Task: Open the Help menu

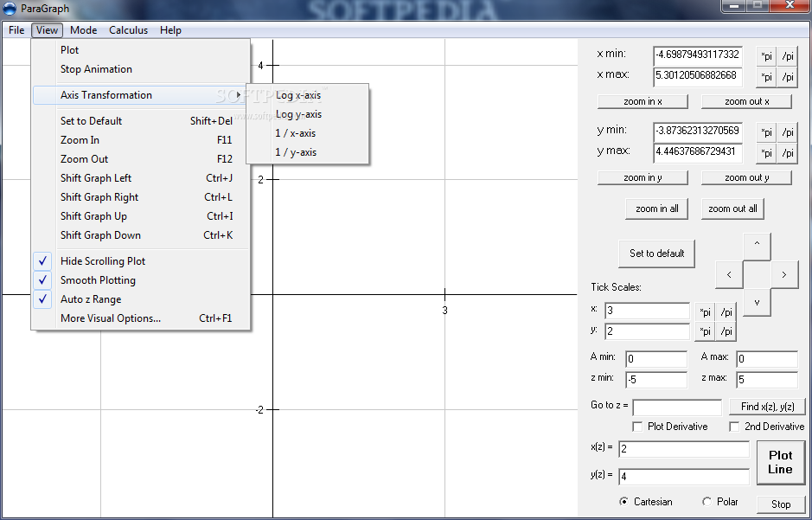Action: click(x=170, y=30)
